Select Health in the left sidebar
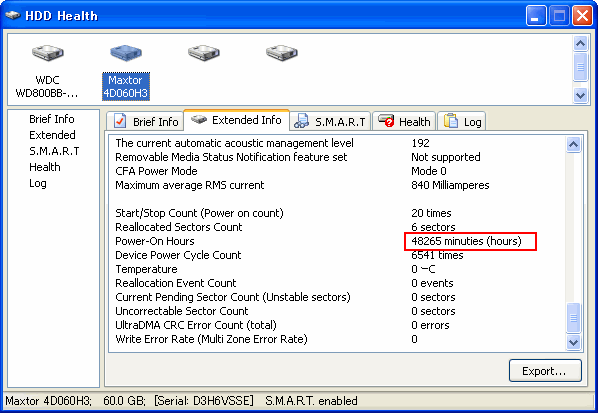 pyautogui.click(x=45, y=167)
